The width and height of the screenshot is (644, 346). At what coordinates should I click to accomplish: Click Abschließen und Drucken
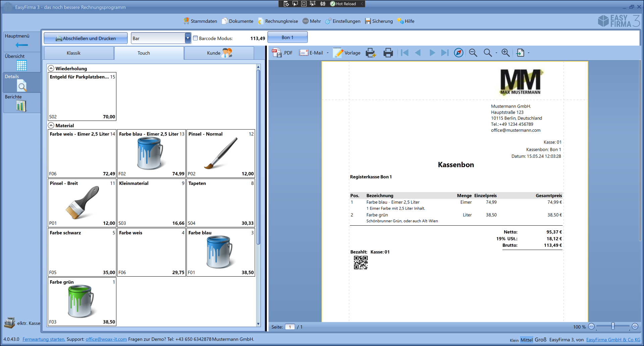[86, 38]
